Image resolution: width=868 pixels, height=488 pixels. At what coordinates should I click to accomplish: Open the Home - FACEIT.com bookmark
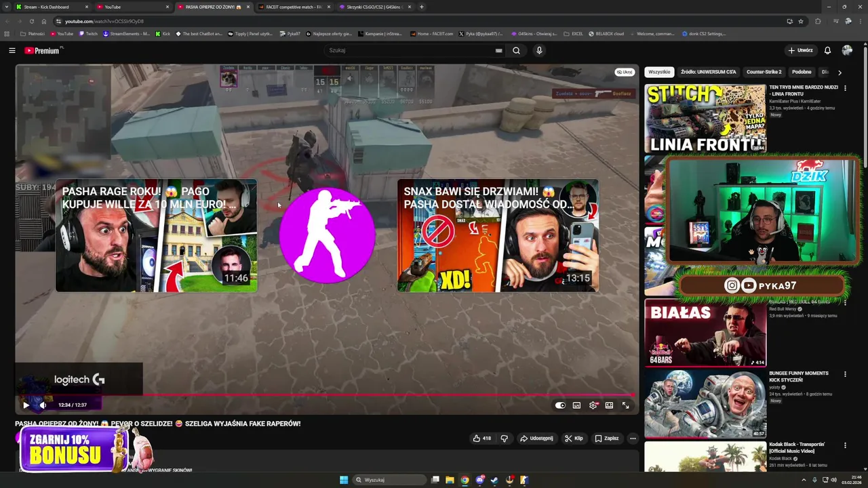tap(431, 33)
